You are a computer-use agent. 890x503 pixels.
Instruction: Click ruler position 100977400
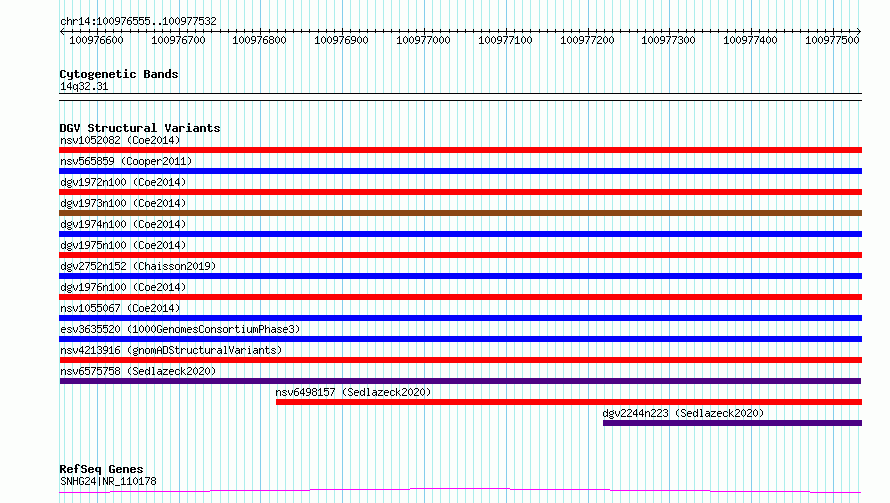point(750,40)
